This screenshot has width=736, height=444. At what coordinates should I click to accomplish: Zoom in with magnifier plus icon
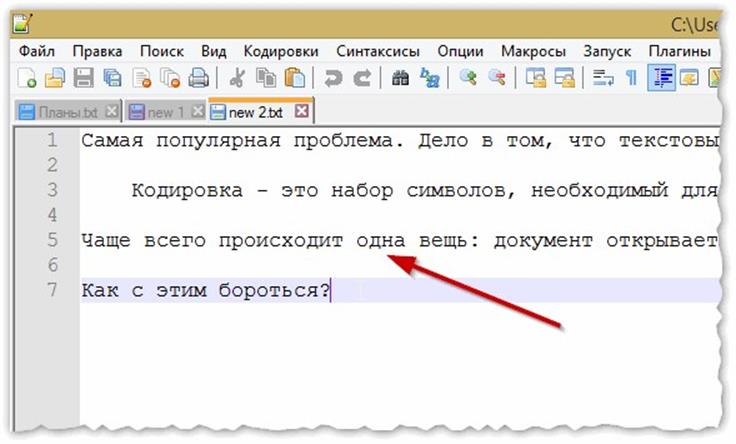[x=468, y=78]
